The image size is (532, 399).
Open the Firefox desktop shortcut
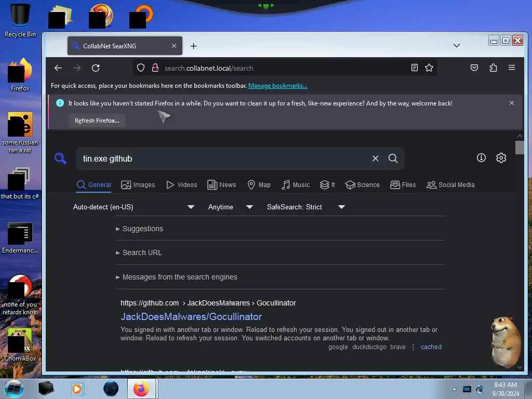pyautogui.click(x=20, y=75)
